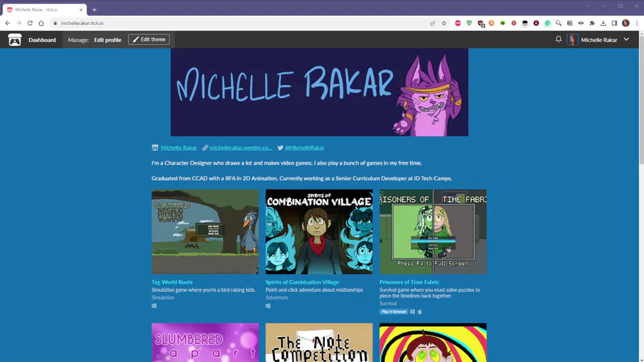Screen dimensions: 644x362
Task: Click the itch.io icon beside the profile name
Action: pos(155,148)
